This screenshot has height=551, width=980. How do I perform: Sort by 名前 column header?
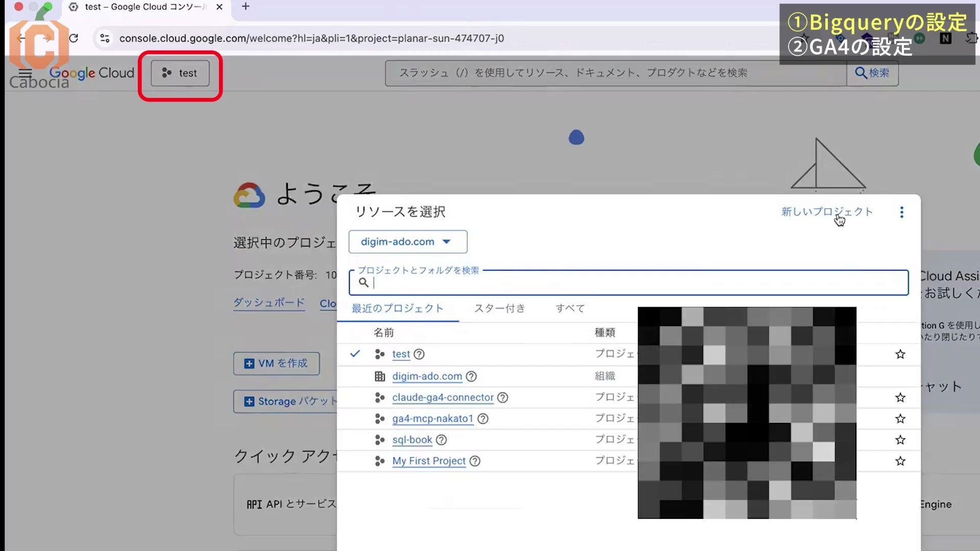pyautogui.click(x=383, y=333)
